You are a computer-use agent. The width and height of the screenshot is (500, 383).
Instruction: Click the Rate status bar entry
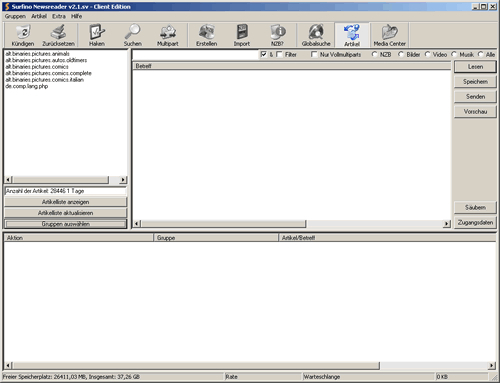pos(232,377)
